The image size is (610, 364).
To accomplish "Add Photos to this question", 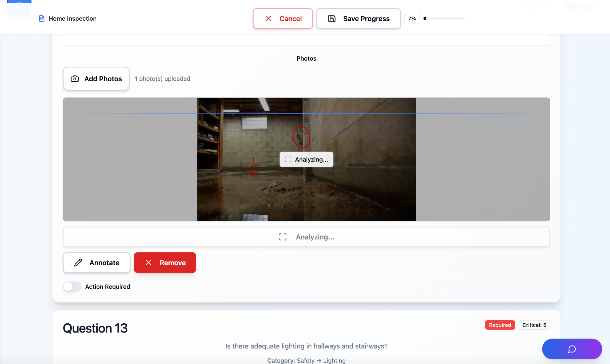I will (x=96, y=78).
